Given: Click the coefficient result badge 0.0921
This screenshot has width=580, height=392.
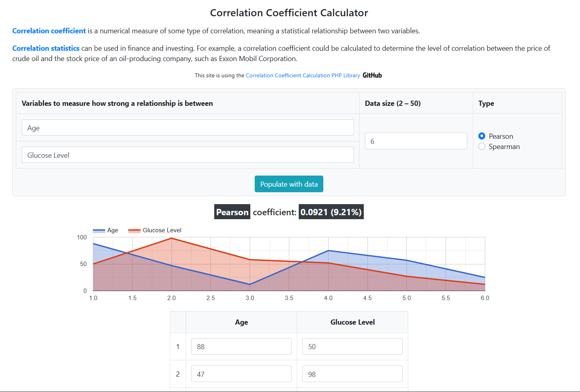Looking at the screenshot, I should click(331, 212).
